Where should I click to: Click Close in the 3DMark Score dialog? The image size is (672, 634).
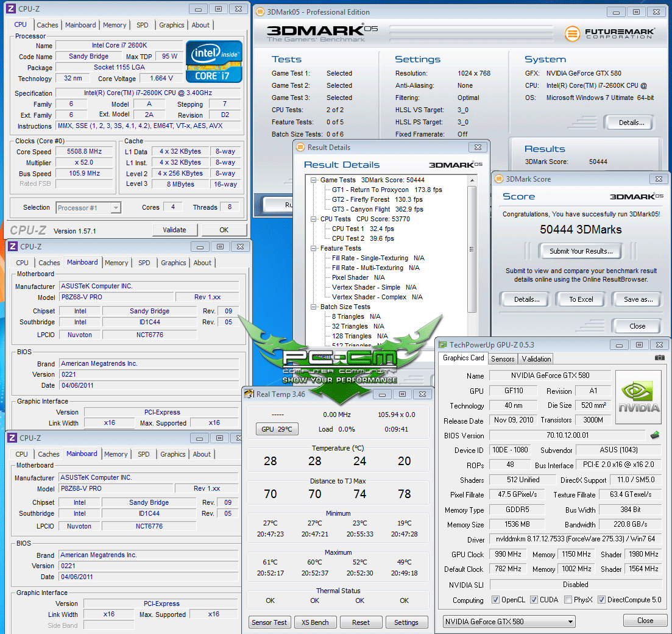(637, 326)
